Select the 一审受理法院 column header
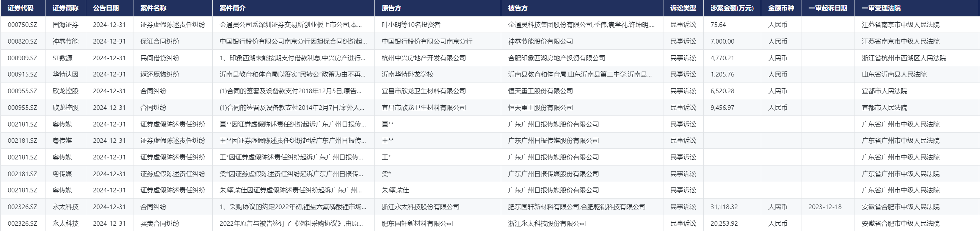 [881, 8]
